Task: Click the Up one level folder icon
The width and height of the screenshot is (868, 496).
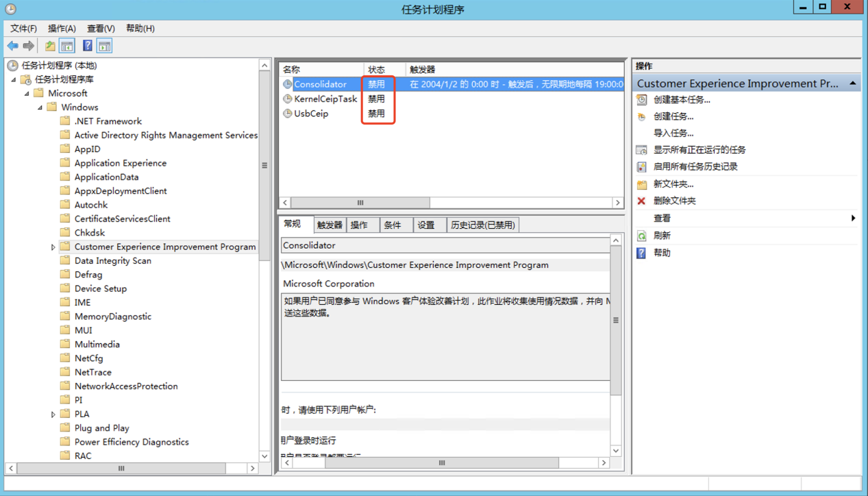Action: coord(50,46)
